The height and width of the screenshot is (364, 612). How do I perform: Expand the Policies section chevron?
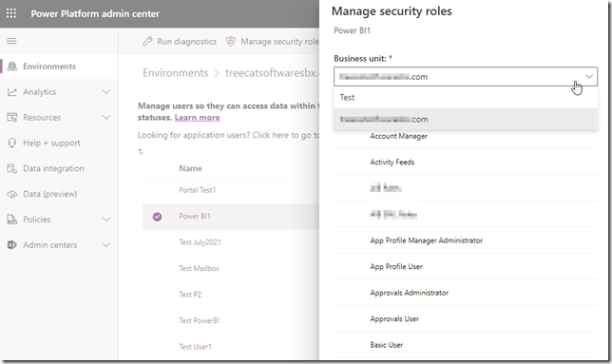[x=105, y=220]
